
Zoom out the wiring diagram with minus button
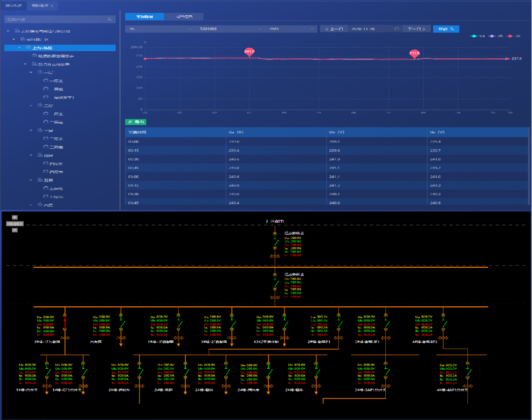15,230
